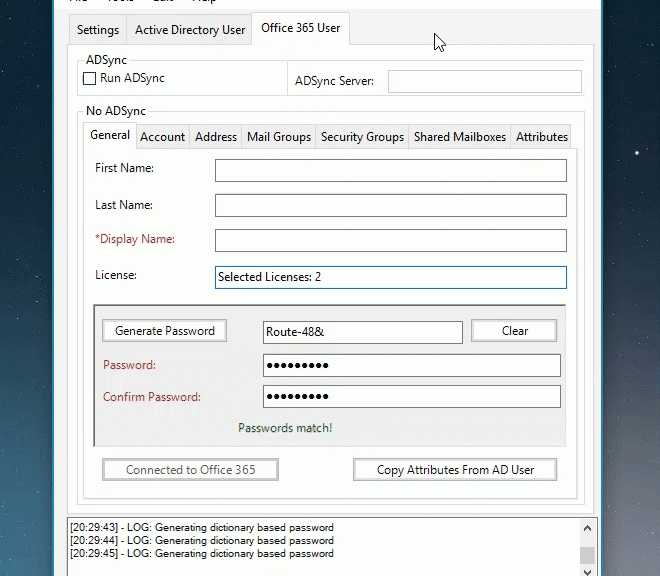The height and width of the screenshot is (576, 660).
Task: Click the log scrollbar up arrow
Action: pos(588,528)
